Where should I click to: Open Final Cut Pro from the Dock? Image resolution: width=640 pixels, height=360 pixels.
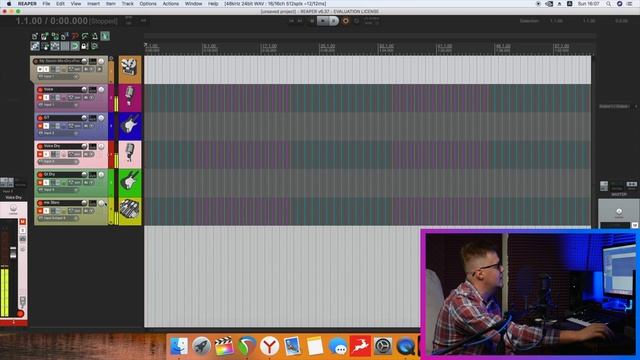(x=224, y=346)
